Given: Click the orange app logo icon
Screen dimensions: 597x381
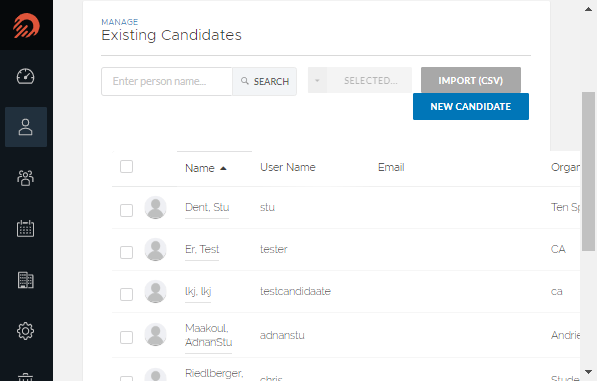Looking at the screenshot, I should (26, 26).
